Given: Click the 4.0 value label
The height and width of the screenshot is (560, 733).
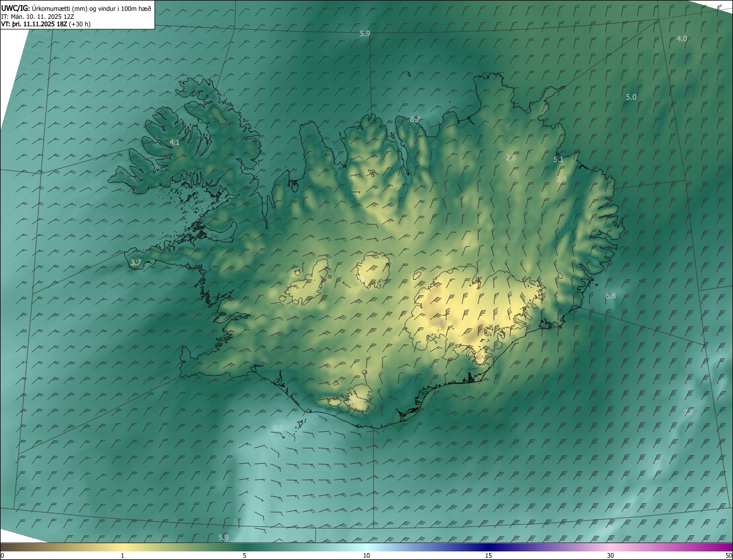Looking at the screenshot, I should coord(681,38).
